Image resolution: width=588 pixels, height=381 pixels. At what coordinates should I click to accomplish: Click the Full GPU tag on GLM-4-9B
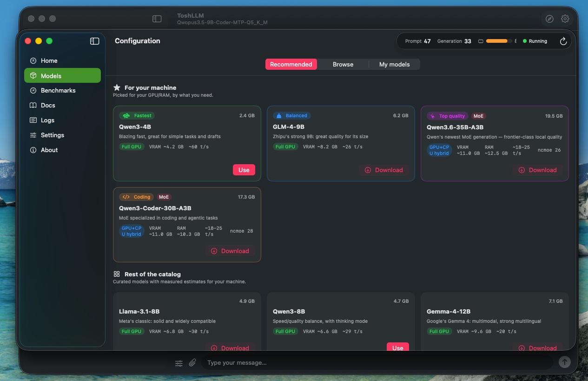pos(285,147)
